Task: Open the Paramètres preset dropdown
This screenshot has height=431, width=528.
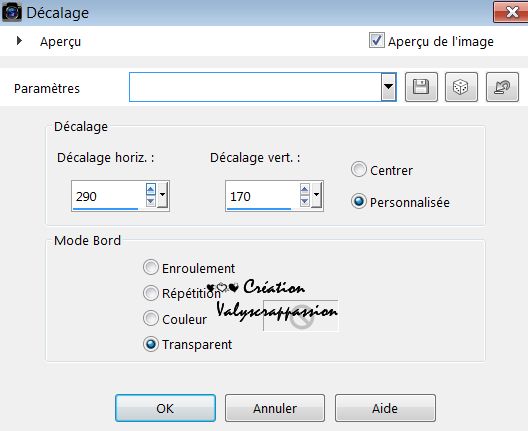Action: click(x=388, y=87)
